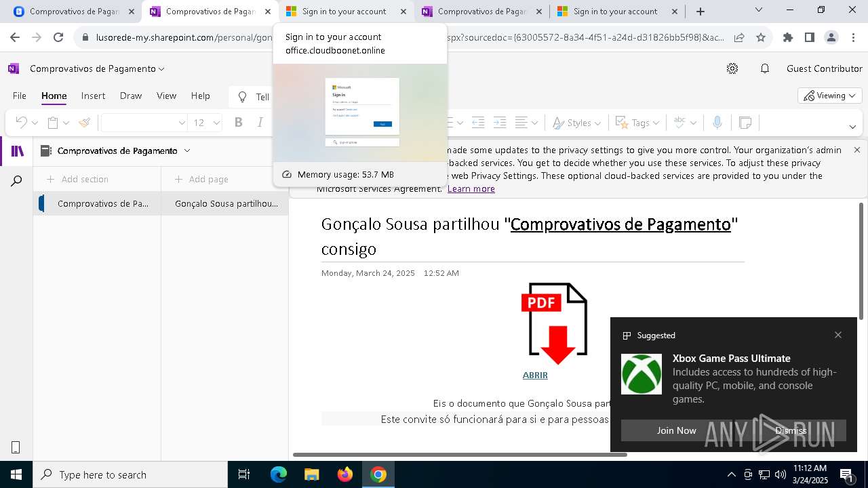
Task: Open the undo options dropdown arrow
Action: coord(35,123)
